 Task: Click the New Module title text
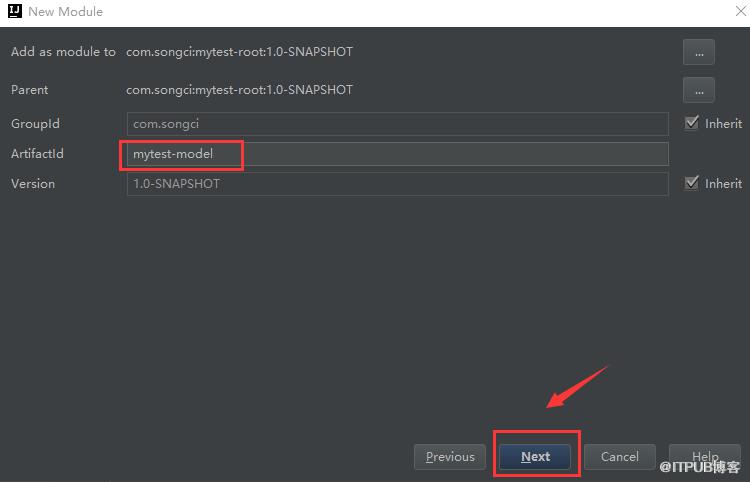tap(66, 11)
